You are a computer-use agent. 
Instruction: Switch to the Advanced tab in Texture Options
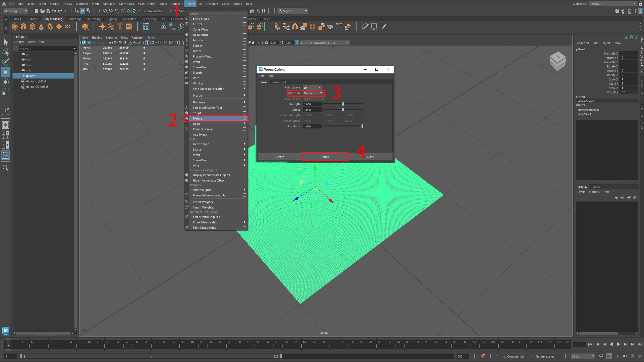click(279, 82)
